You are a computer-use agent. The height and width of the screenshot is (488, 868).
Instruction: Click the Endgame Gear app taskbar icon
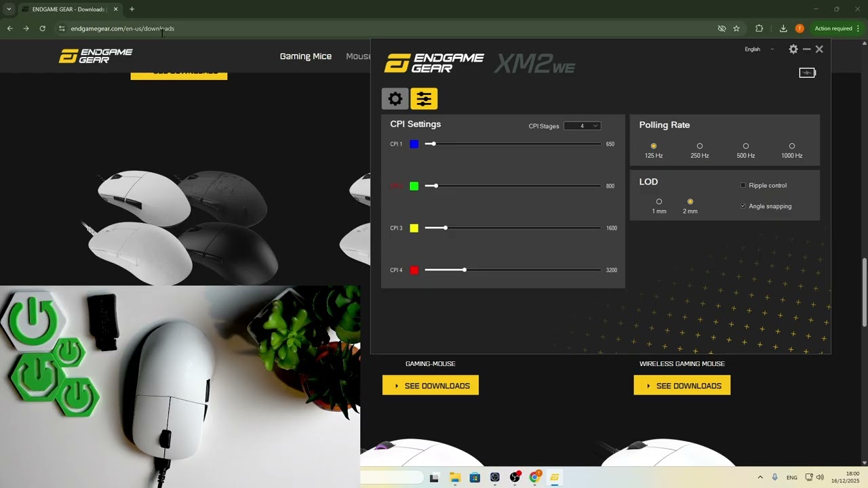(554, 478)
